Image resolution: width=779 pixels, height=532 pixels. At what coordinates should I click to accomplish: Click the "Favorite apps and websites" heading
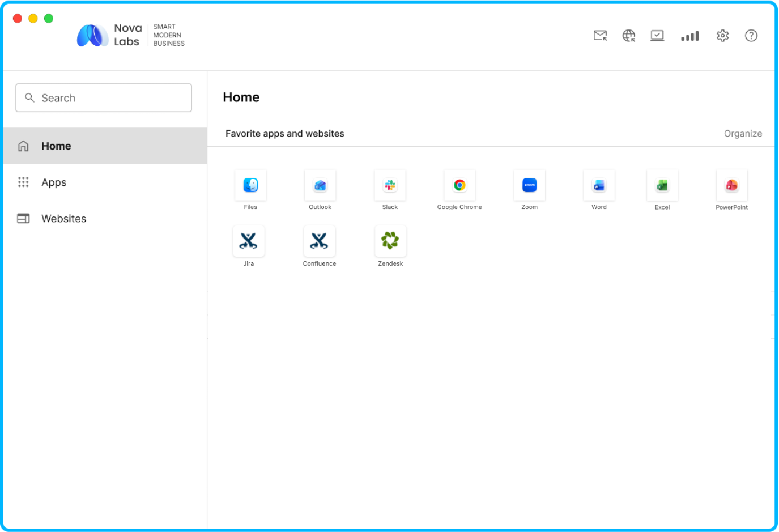pos(285,133)
